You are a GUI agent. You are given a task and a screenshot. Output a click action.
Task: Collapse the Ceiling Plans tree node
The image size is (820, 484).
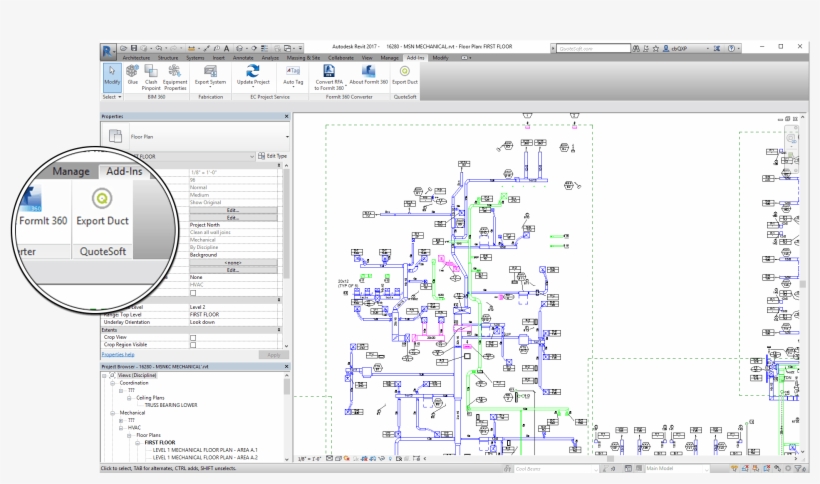(129, 398)
